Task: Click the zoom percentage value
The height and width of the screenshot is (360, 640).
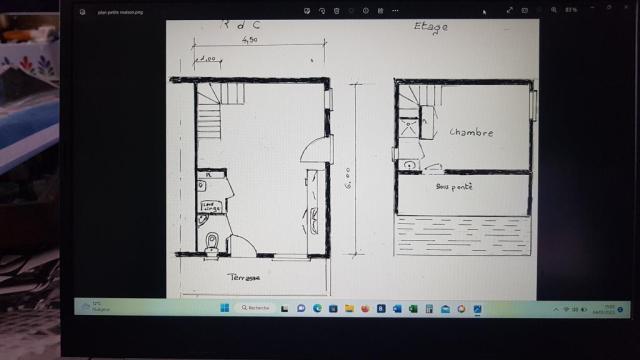Action: [571, 10]
